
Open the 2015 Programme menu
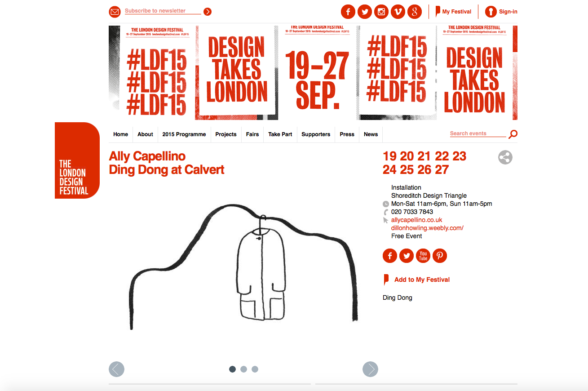click(x=184, y=134)
